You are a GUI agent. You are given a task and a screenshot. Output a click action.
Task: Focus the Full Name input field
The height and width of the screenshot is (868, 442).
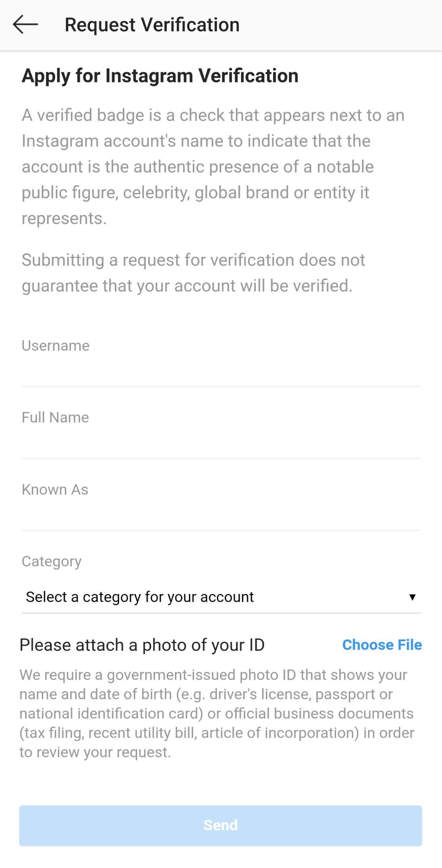click(221, 443)
